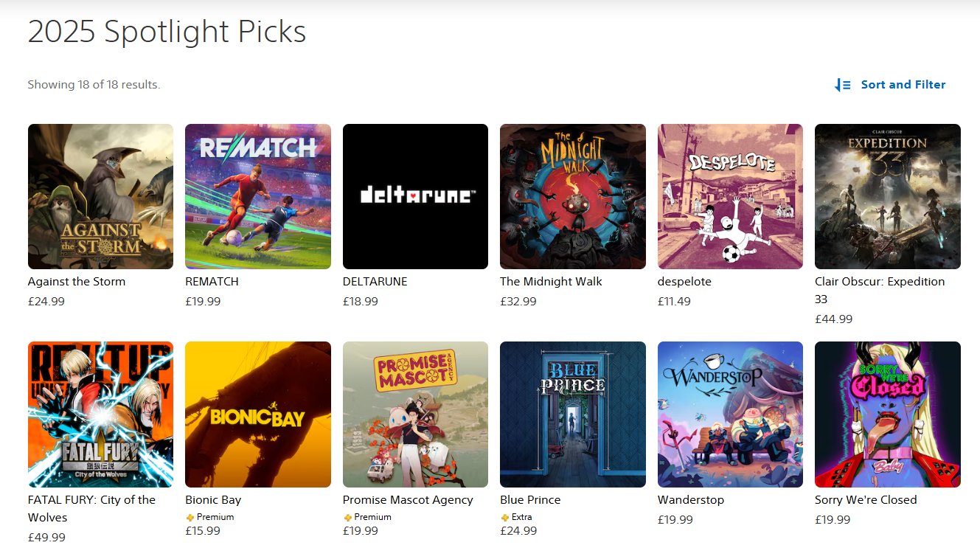The width and height of the screenshot is (980, 548).
Task: Select the Expedition 33 cover image
Action: 888,196
